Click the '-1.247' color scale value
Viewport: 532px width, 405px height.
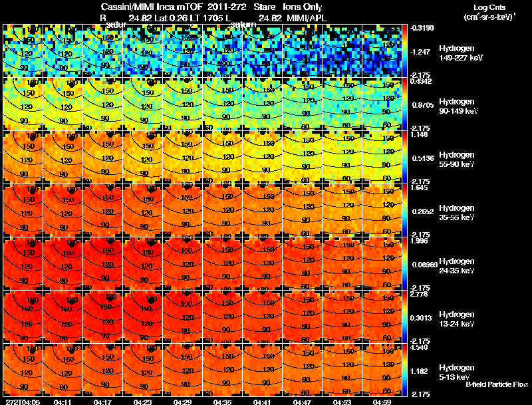(x=420, y=52)
